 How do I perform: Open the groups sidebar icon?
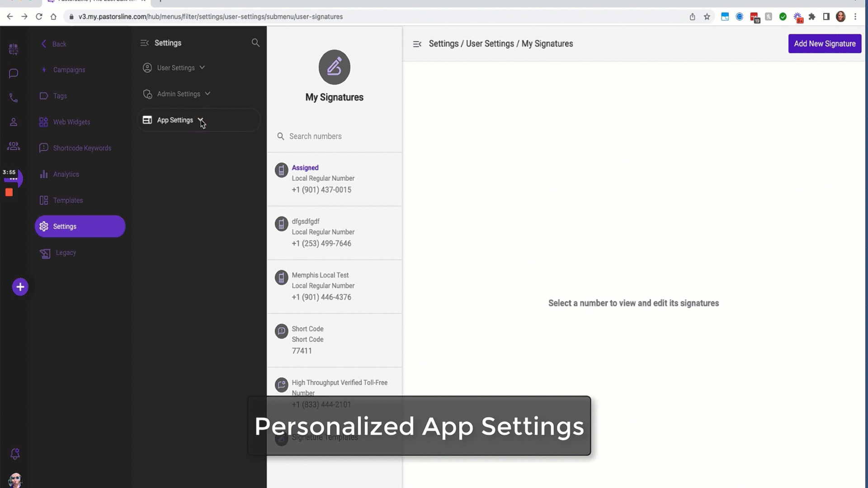click(14, 146)
